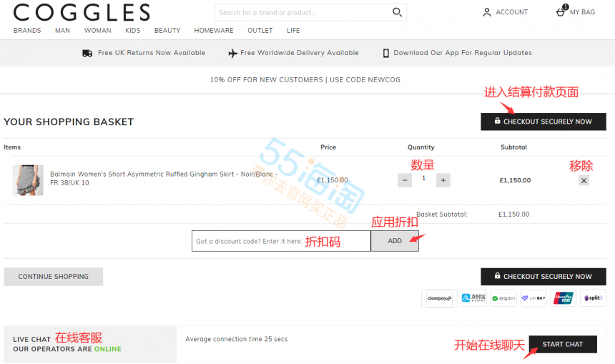Click the item price £1,150.00

coord(333,180)
